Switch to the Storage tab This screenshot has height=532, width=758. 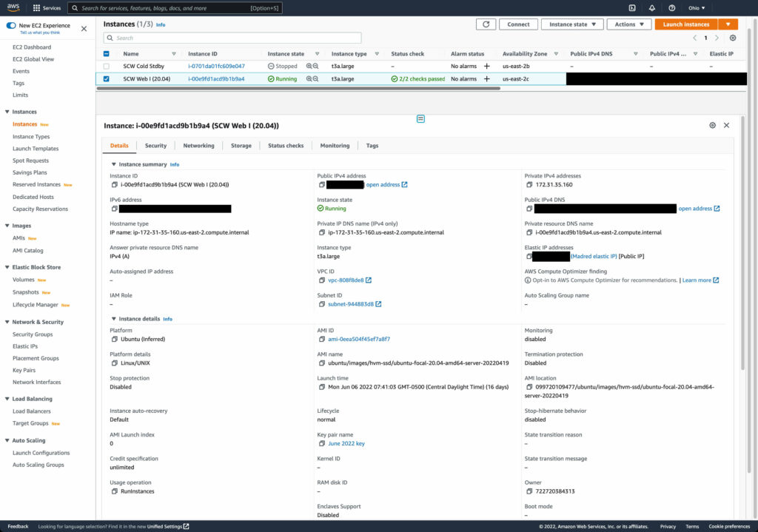pyautogui.click(x=241, y=146)
